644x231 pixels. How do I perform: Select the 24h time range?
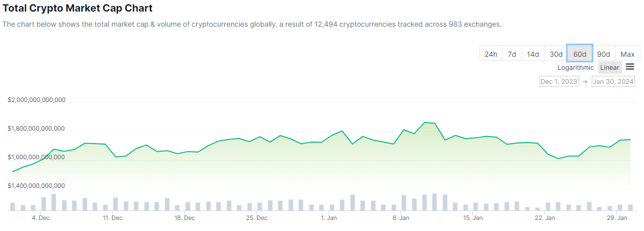pos(491,54)
